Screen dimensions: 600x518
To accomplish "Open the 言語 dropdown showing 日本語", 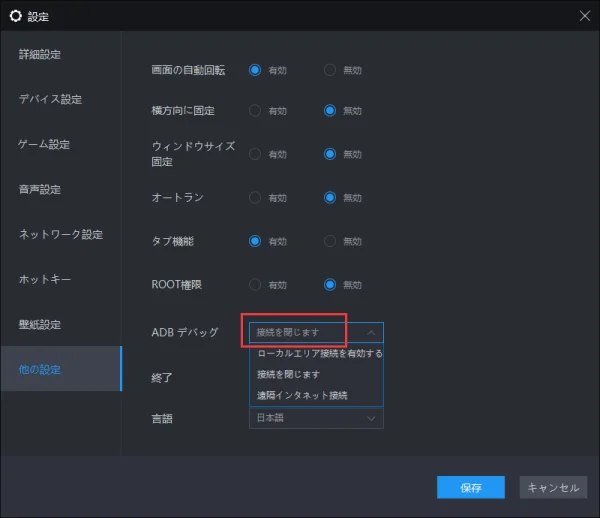I will [316, 418].
